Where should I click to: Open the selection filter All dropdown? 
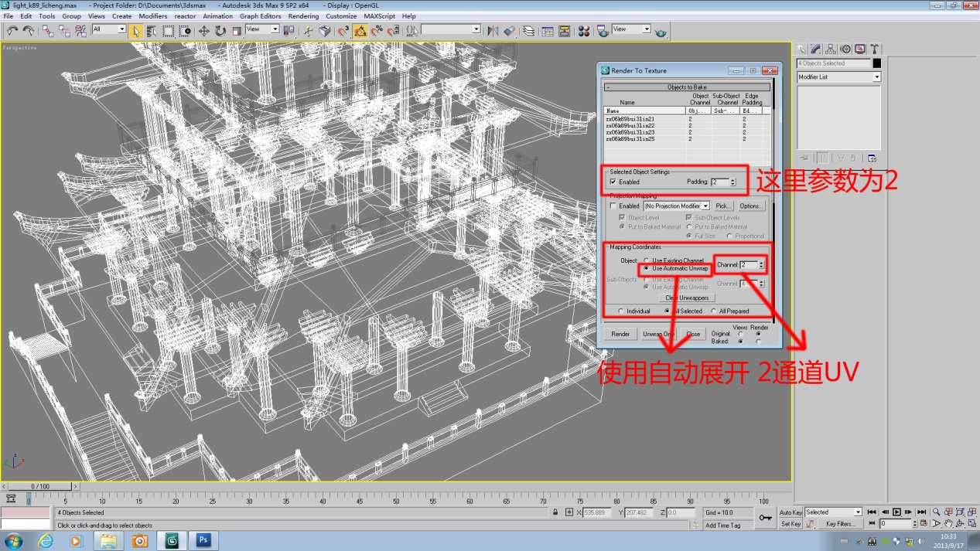pyautogui.click(x=121, y=29)
